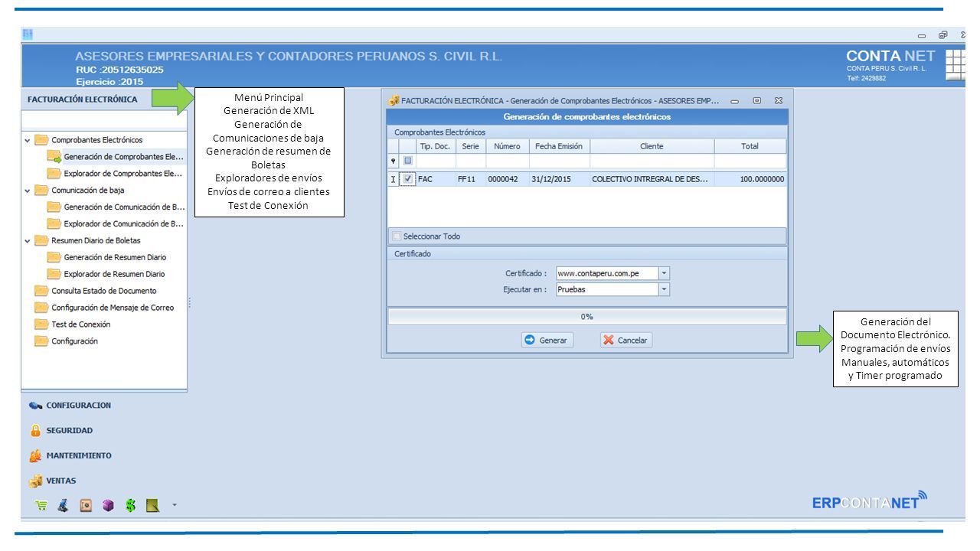This screenshot has height=551, width=980.
Task: Open Configuración de Mensaje de Correo
Action: point(113,308)
